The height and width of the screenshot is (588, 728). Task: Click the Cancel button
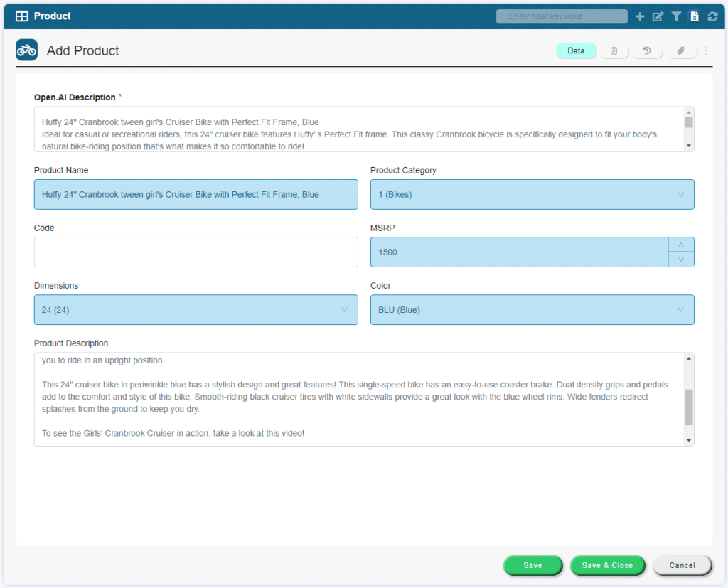(x=682, y=565)
